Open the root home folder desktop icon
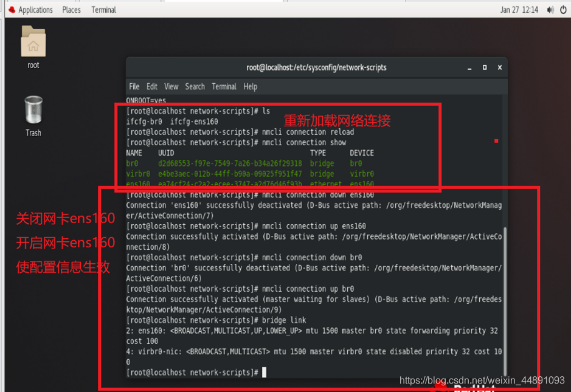The height and width of the screenshot is (392, 571). [33, 41]
